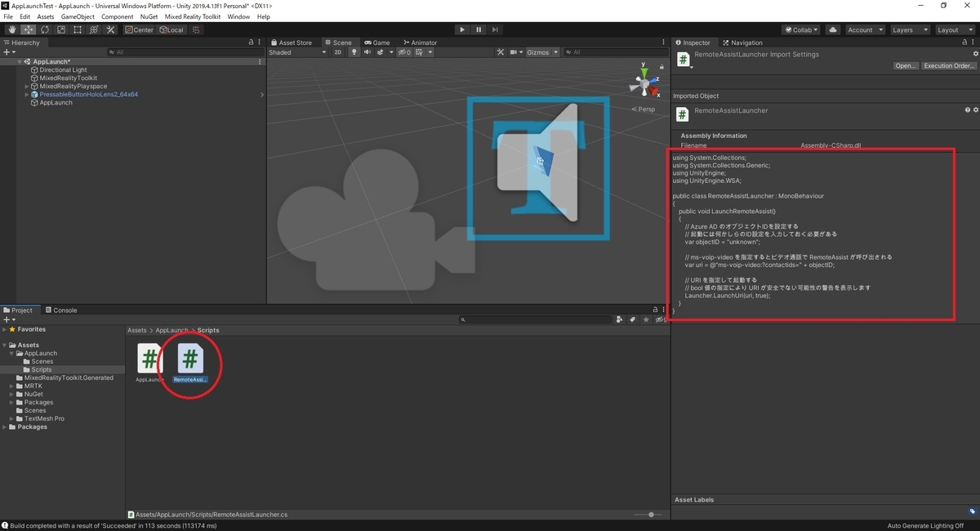Open the Collab dropdown
Viewport: 980px width, 531px height.
[801, 29]
